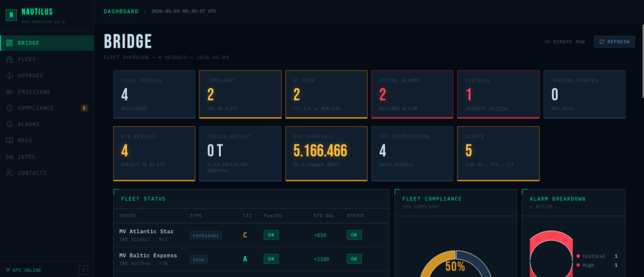Select the MV Baltic Express vessel name
The width and height of the screenshot is (644, 277).
tap(148, 255)
